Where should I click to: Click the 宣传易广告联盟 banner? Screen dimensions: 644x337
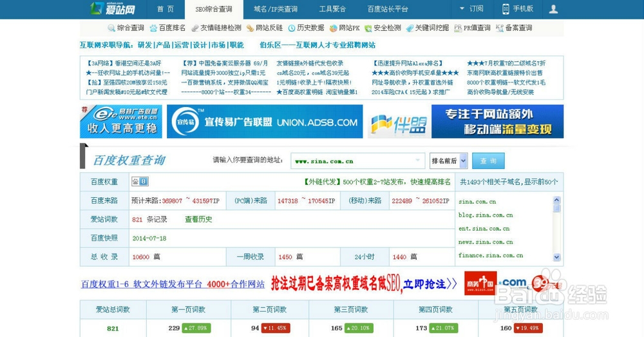(x=265, y=121)
